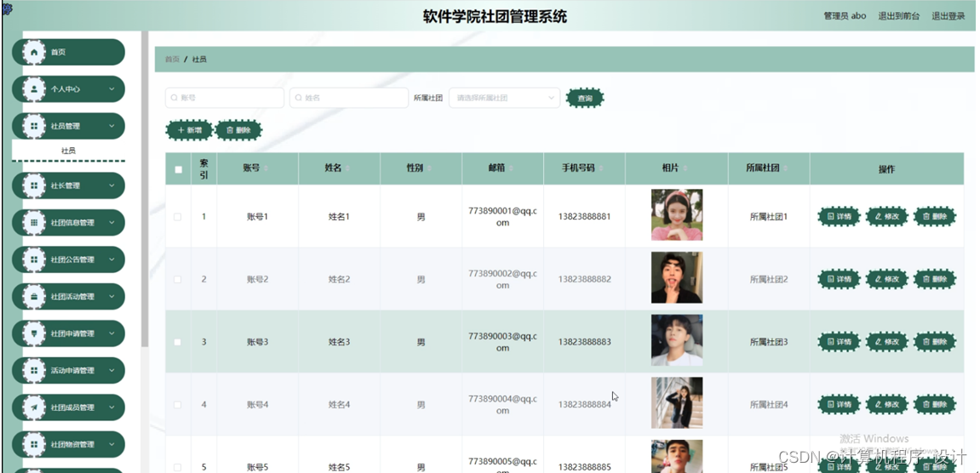Click the 退出到前台 link
Screen dimensions: 980x473
(x=899, y=16)
